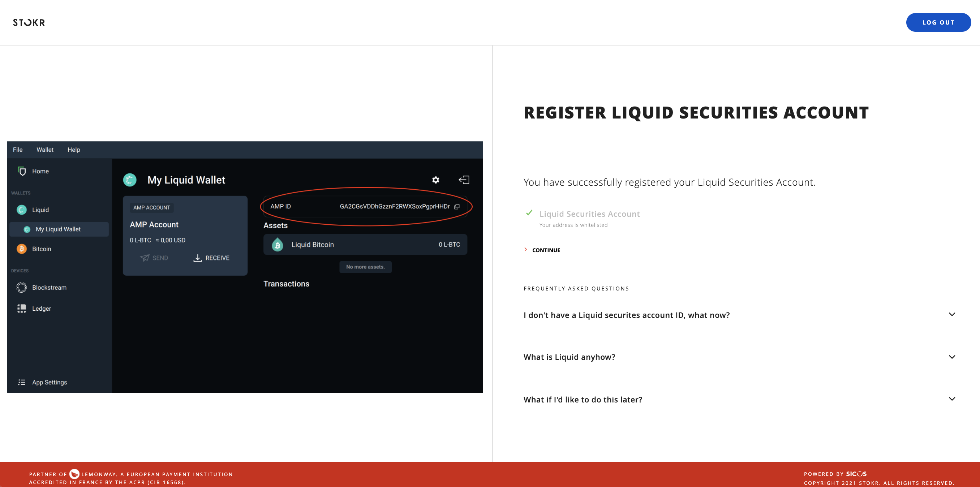Click the '≈ 0,00 USD' balance value

click(x=171, y=240)
